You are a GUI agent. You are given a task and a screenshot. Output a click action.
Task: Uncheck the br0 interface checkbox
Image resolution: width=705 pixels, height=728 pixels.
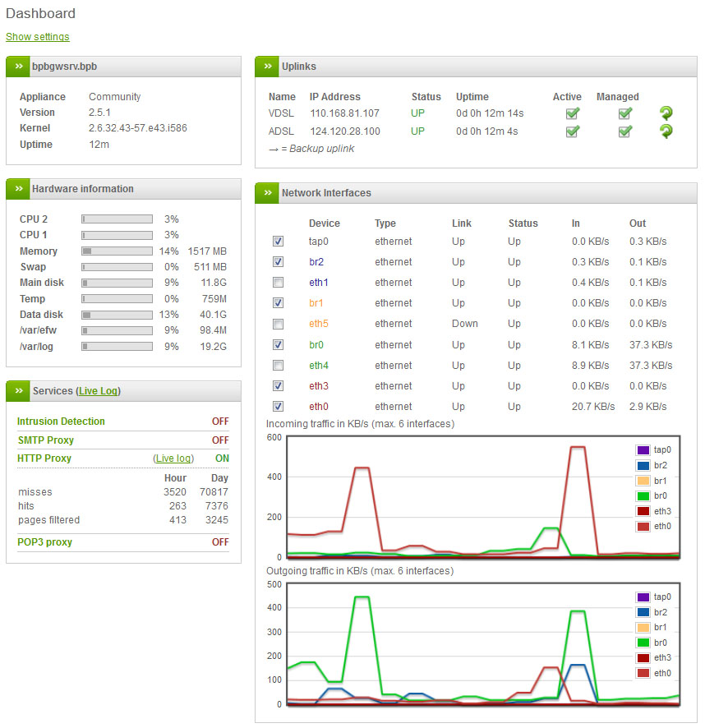point(278,344)
